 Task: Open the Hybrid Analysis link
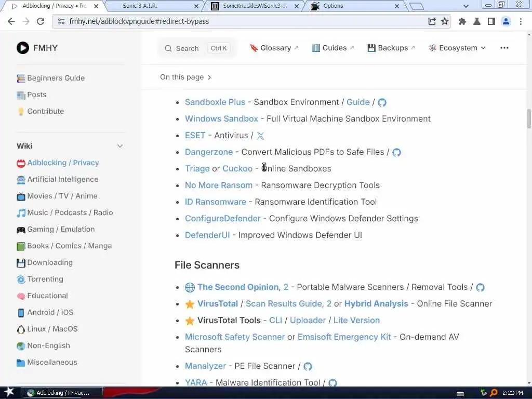tap(376, 303)
